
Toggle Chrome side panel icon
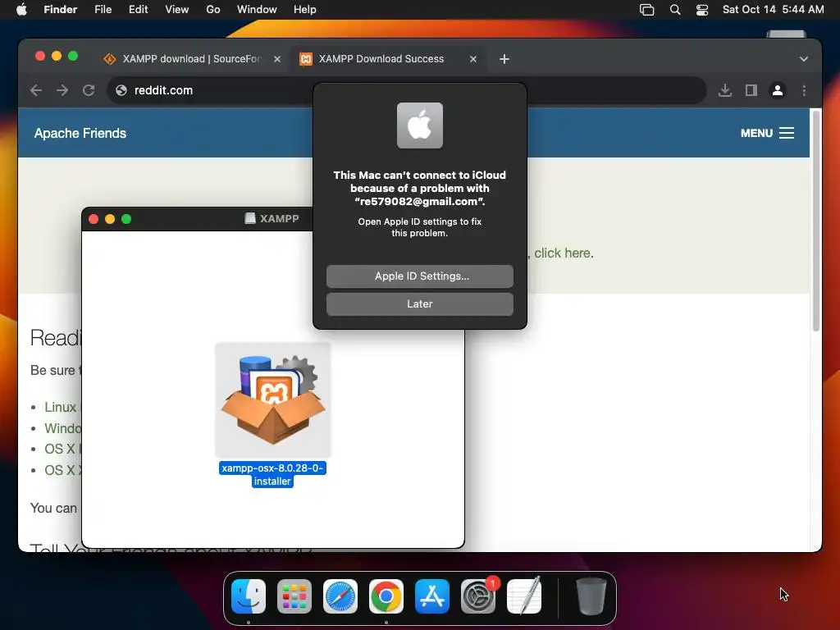pos(751,90)
